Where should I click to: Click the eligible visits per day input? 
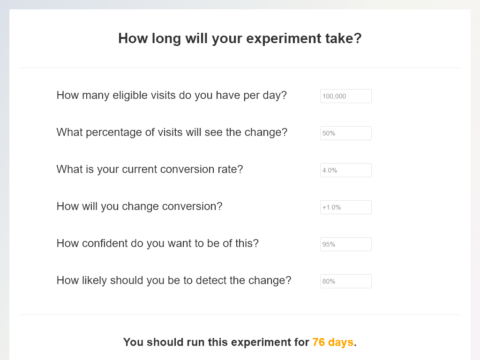[346, 96]
